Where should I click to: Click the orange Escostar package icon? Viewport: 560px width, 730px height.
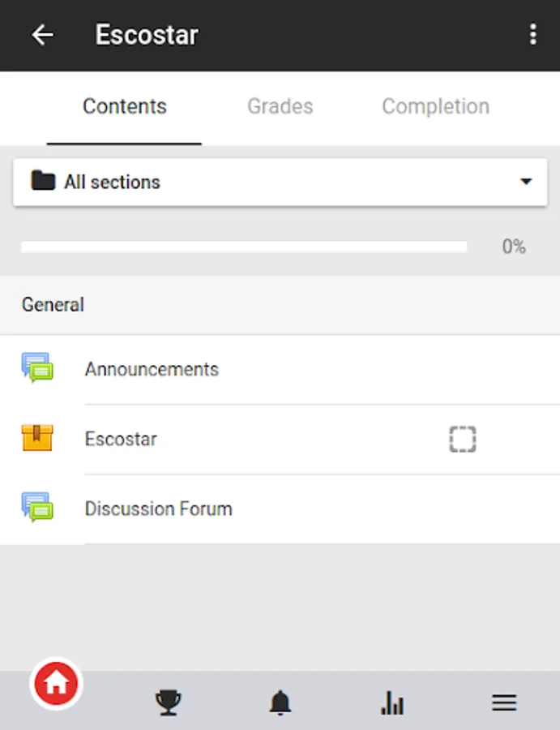(37, 438)
